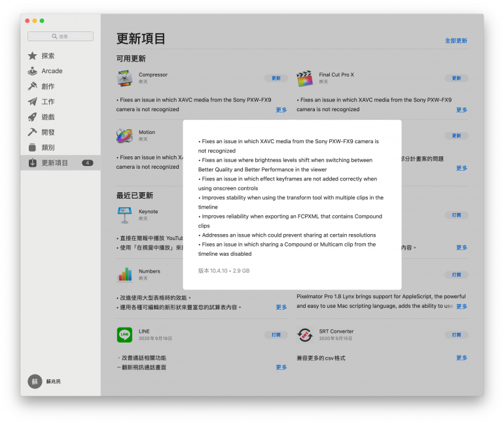This screenshot has width=504, height=423.
Task: Open the Work (工作) sidebar section
Action: (x=60, y=102)
